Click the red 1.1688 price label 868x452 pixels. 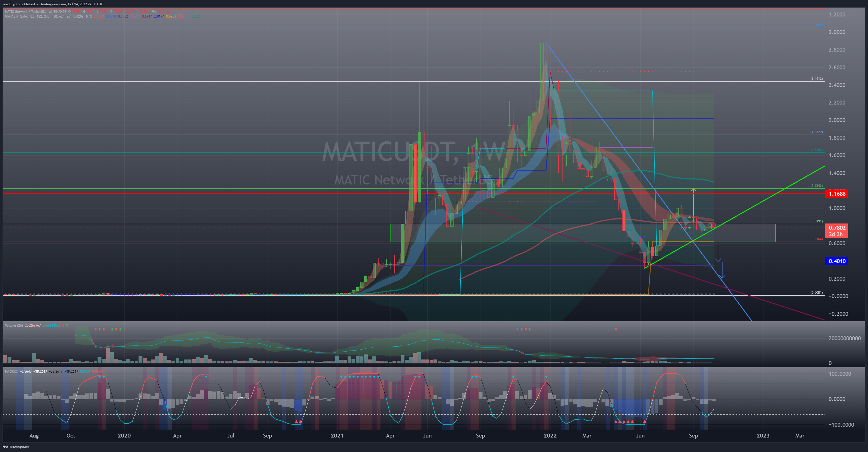pos(837,194)
